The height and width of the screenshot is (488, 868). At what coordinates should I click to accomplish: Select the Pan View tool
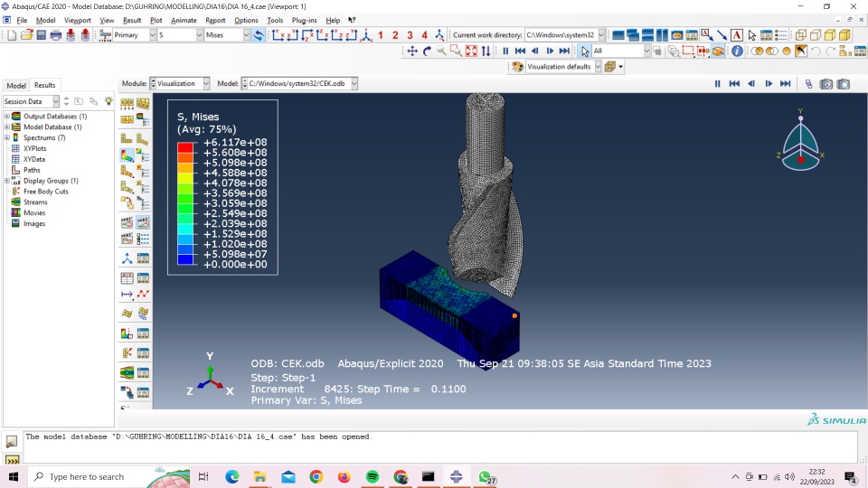point(412,51)
